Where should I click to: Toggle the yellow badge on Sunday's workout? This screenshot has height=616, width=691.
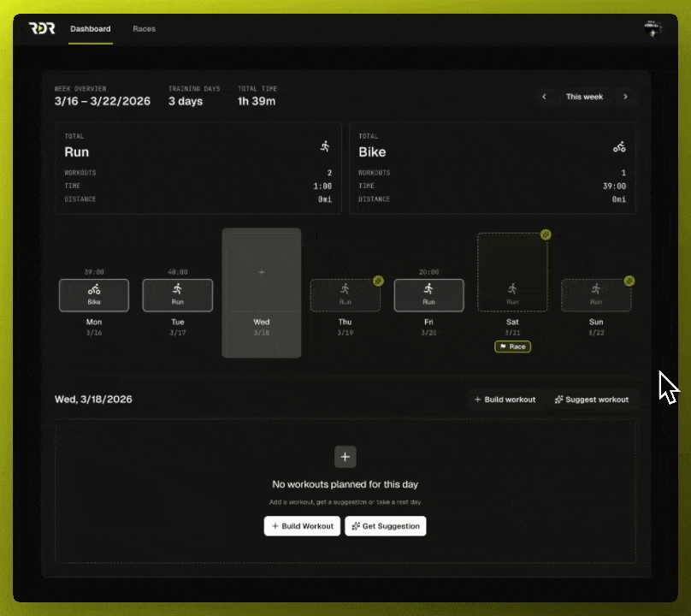(629, 281)
